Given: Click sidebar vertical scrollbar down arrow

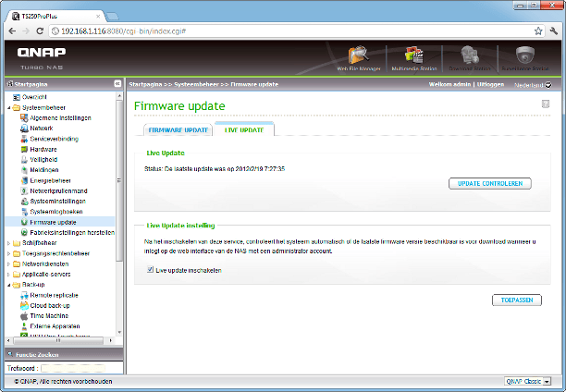Looking at the screenshot, I should coord(119,332).
